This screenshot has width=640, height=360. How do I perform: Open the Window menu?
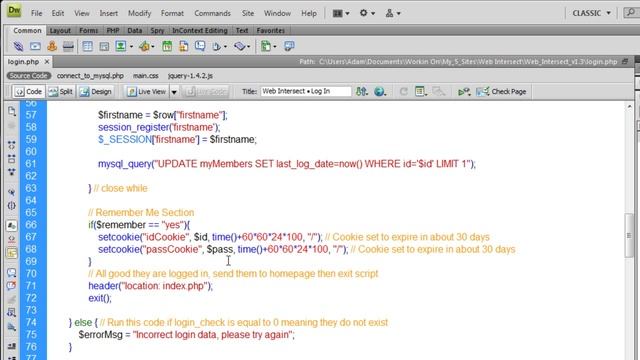pyautogui.click(x=277, y=13)
